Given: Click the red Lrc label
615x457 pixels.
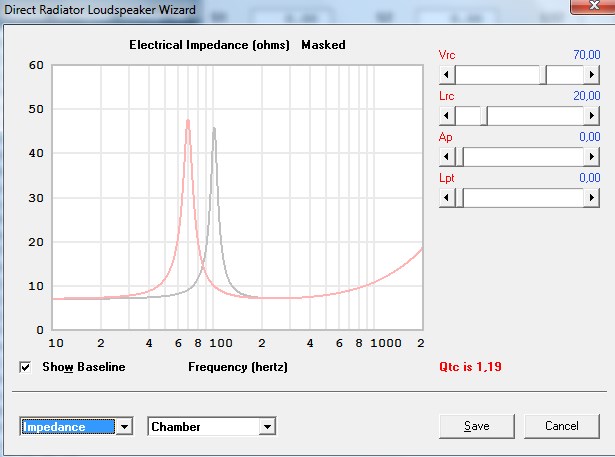Looking at the screenshot, I should [446, 96].
